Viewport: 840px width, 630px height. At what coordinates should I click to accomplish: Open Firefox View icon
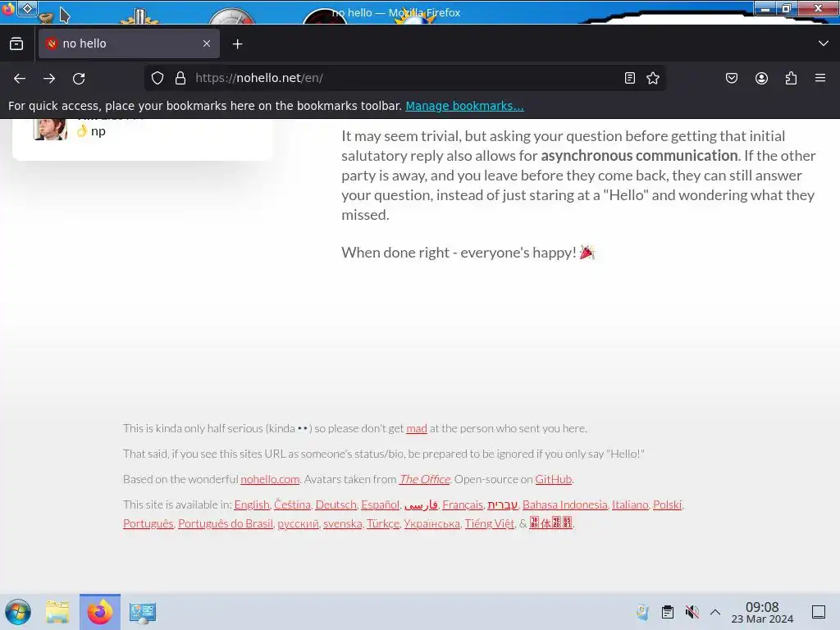[16, 43]
